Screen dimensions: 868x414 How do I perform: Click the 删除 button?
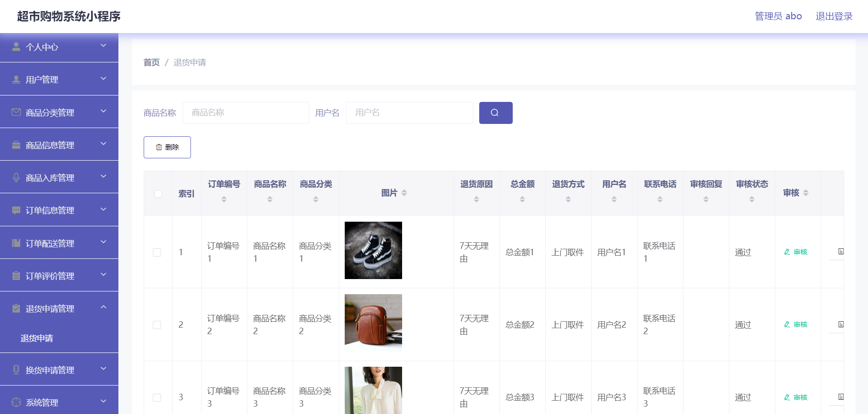[x=167, y=147]
